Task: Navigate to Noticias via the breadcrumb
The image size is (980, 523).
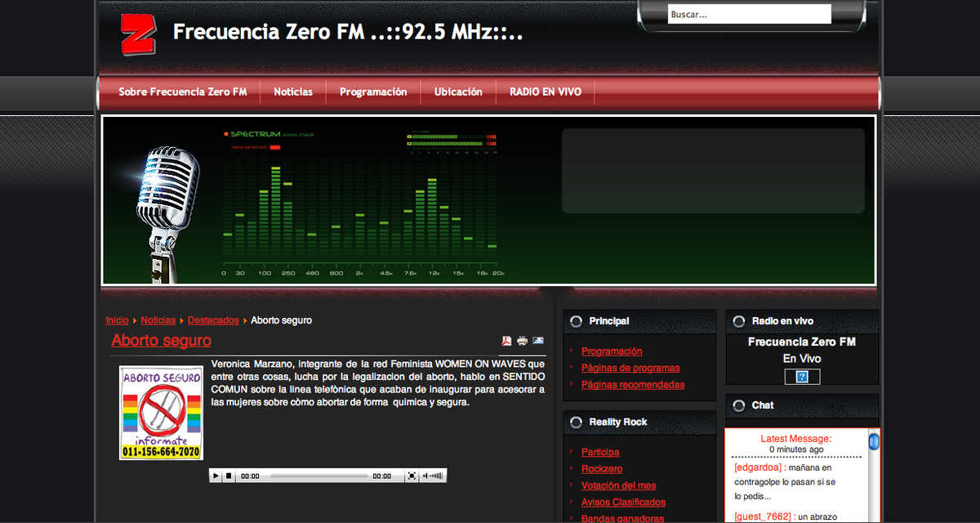Action: click(158, 320)
